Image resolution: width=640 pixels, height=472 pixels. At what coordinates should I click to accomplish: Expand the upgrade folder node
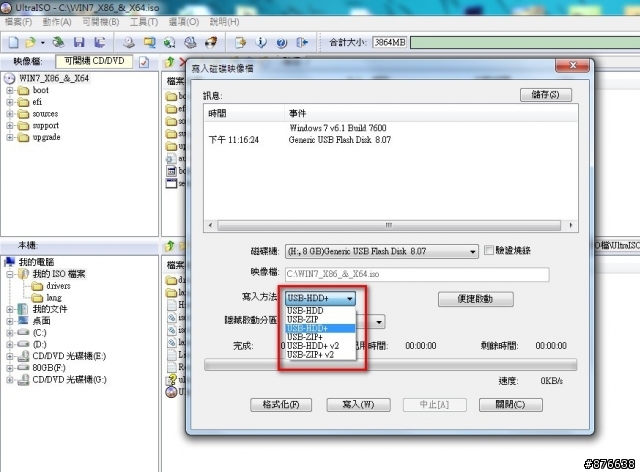coord(10,138)
